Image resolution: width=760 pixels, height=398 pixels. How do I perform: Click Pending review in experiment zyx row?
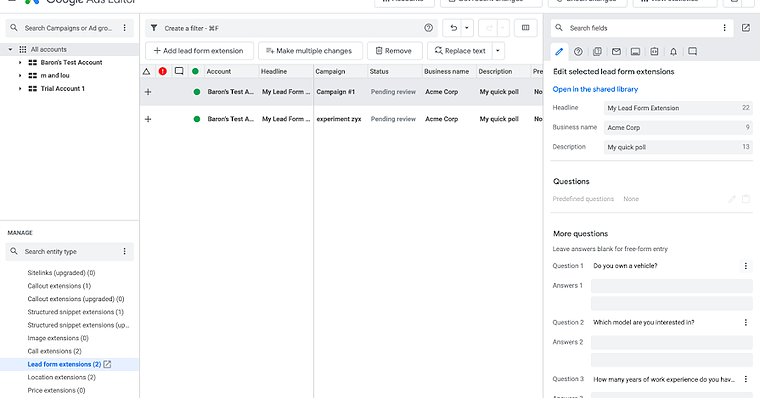click(393, 119)
